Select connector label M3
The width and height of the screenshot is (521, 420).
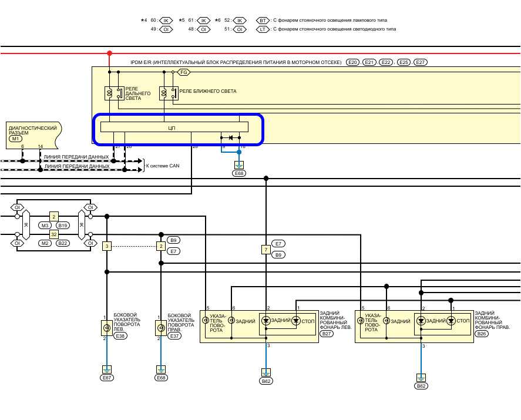(x=45, y=226)
